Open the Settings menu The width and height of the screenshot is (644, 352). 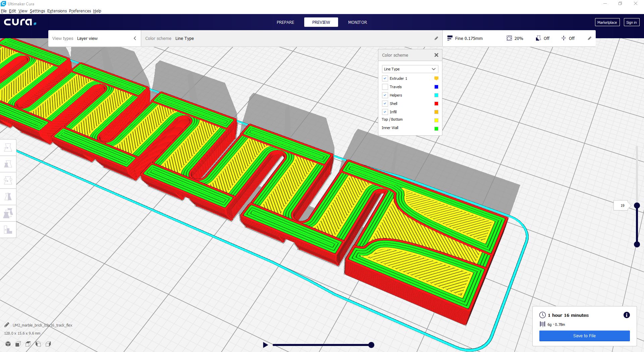pyautogui.click(x=37, y=11)
